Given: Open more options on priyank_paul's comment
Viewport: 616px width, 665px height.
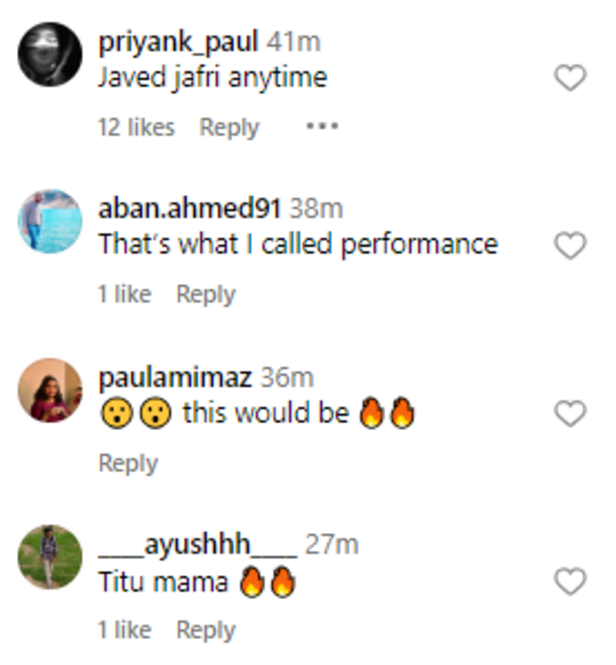Looking at the screenshot, I should click(322, 127).
